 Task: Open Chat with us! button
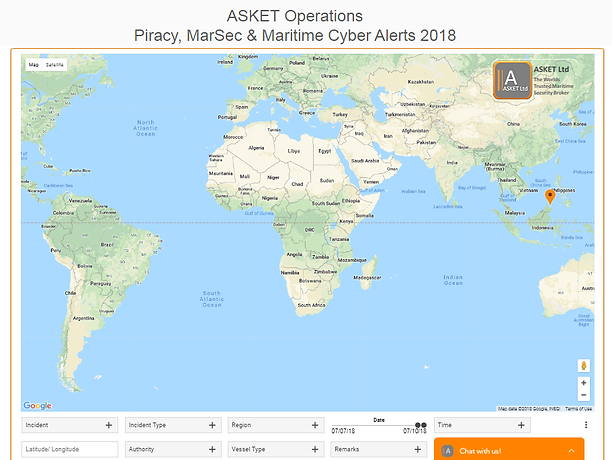click(x=509, y=449)
